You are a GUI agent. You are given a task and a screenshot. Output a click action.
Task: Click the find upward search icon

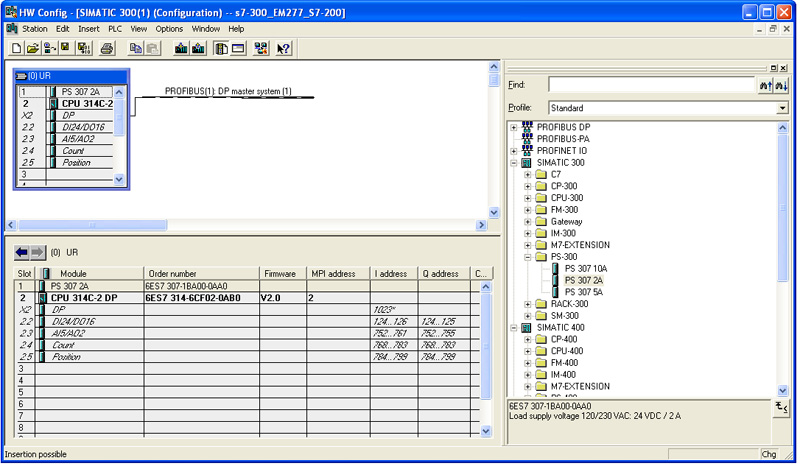[x=766, y=85]
